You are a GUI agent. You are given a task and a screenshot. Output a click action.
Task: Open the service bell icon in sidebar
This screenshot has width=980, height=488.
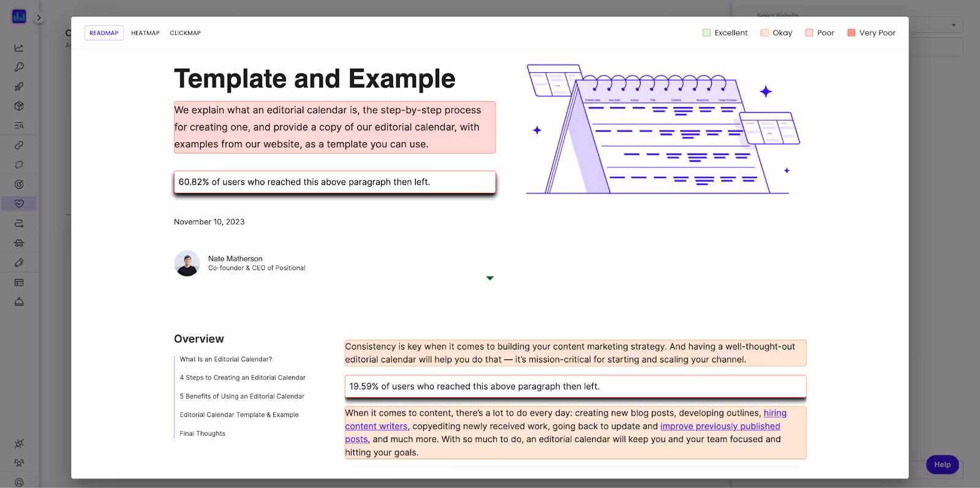[19, 302]
